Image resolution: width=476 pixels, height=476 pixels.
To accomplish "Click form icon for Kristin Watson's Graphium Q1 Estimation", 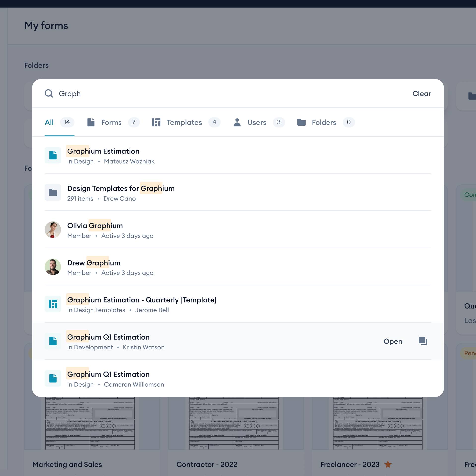I will point(53,341).
